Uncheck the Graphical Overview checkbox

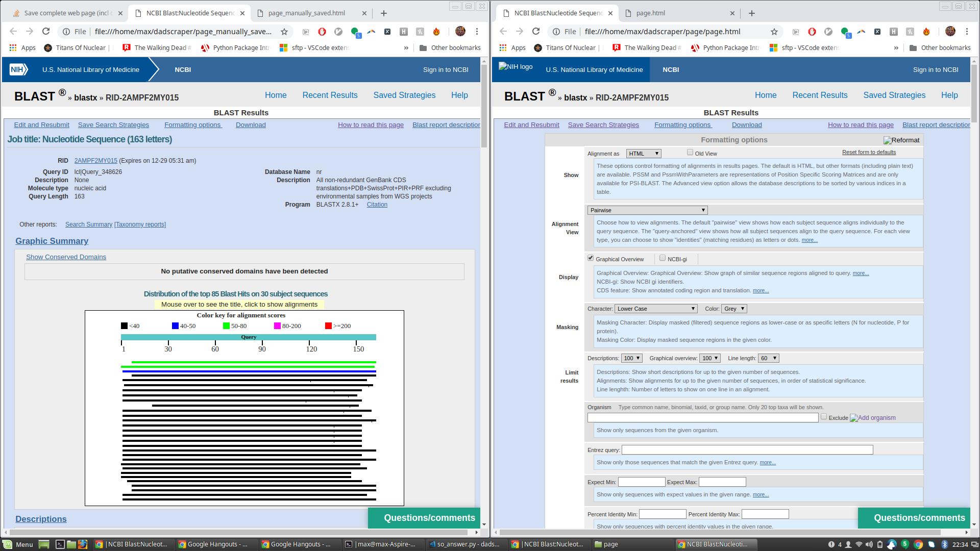591,258
